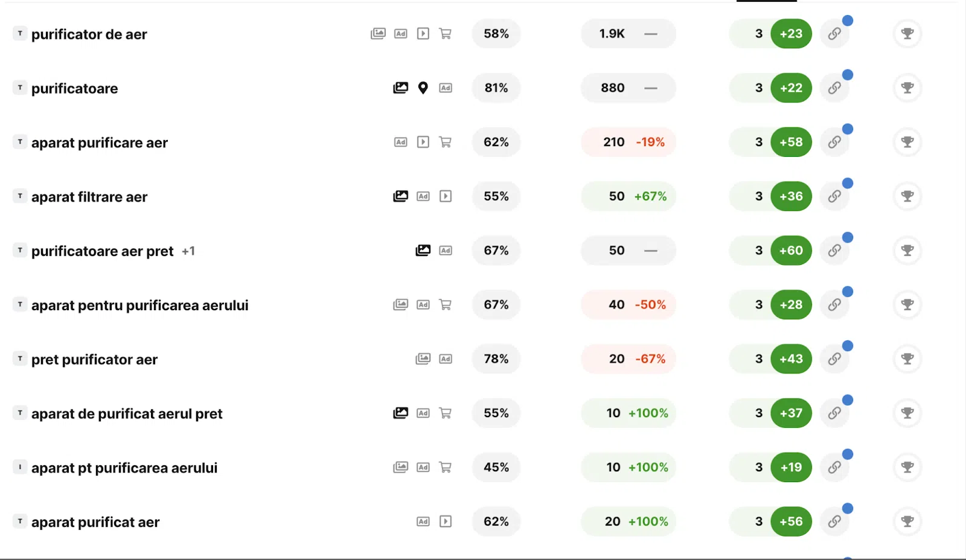This screenshot has width=966, height=560.
Task: Click Ad icon in pret purificator aer row
Action: click(446, 359)
